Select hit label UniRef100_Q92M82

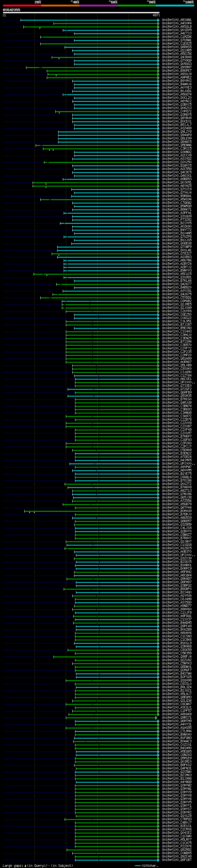click(x=176, y=850)
